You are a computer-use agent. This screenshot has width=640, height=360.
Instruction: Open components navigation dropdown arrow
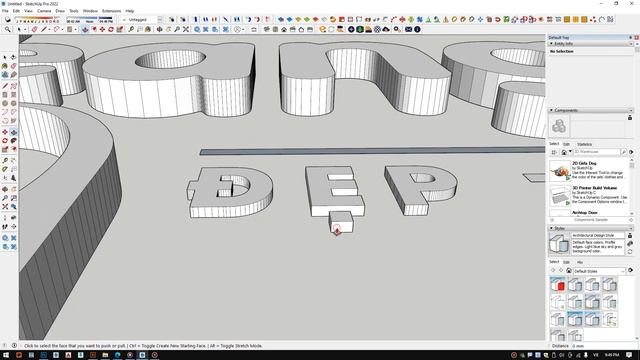[570, 152]
